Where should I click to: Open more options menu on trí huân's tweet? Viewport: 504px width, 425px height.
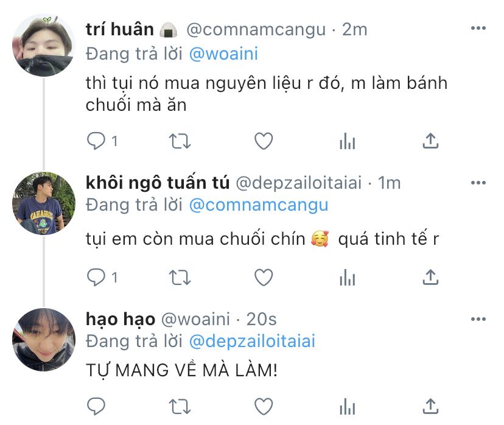click(x=478, y=28)
